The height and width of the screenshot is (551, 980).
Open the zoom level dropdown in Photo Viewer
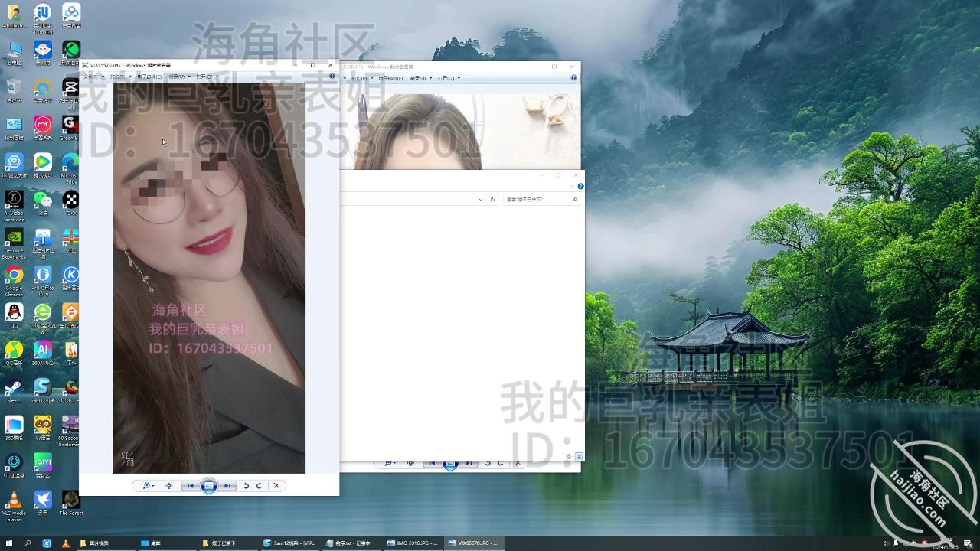click(149, 485)
